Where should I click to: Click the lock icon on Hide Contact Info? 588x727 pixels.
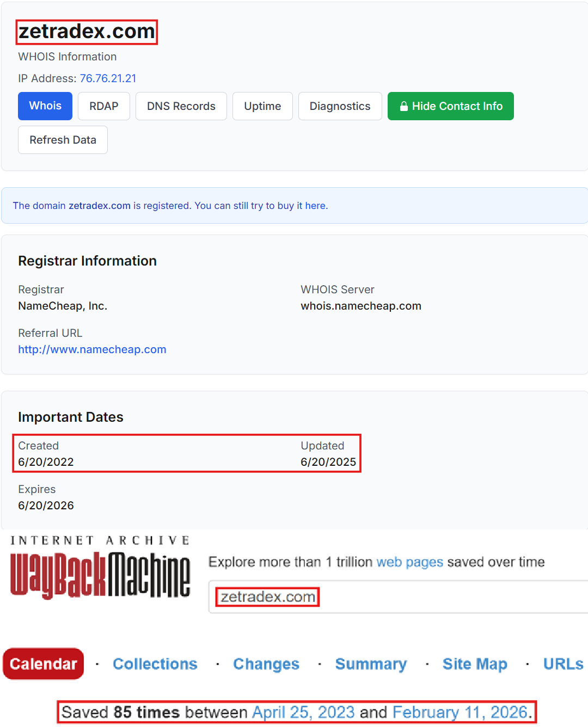(405, 106)
